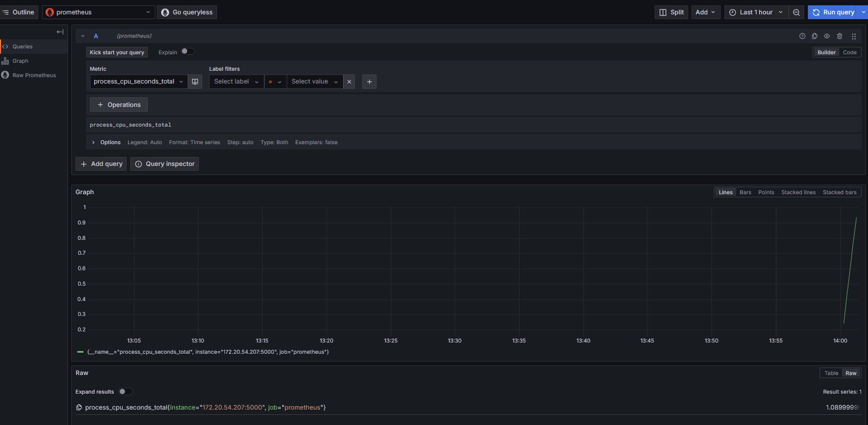868x425 pixels.
Task: Open the prometheus datasource dropdown
Action: pos(98,12)
